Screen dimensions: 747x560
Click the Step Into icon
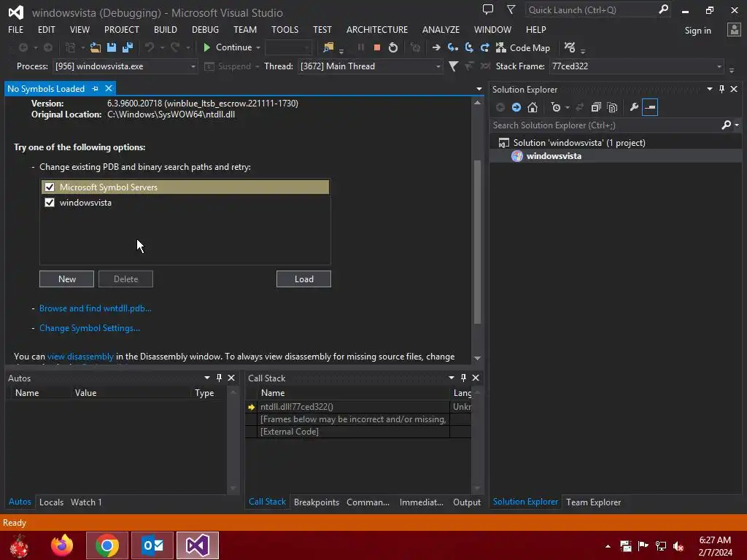pyautogui.click(x=452, y=47)
